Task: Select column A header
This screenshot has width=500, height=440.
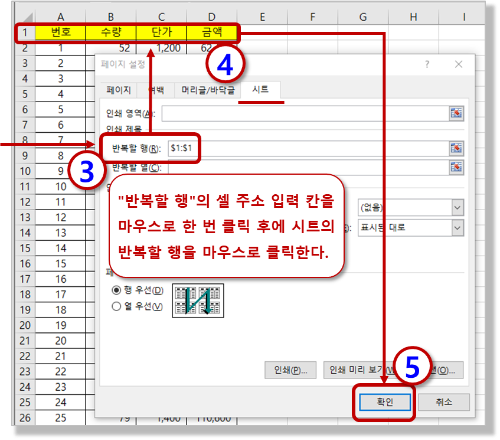Action: pos(60,17)
